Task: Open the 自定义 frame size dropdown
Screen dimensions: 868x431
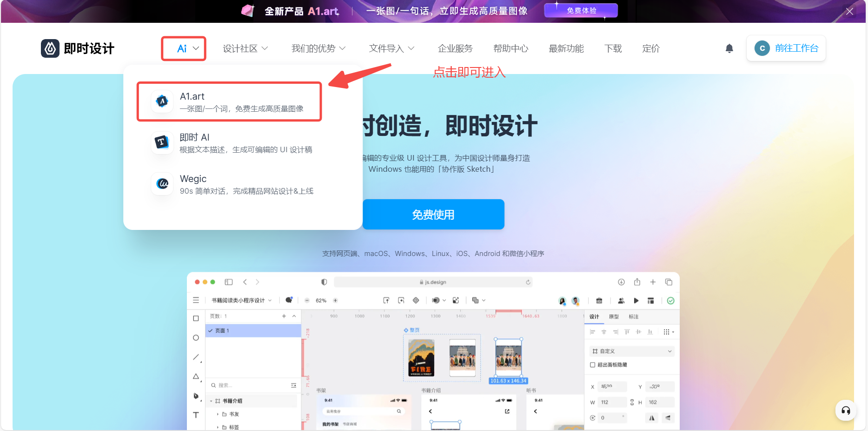Action: 632,351
